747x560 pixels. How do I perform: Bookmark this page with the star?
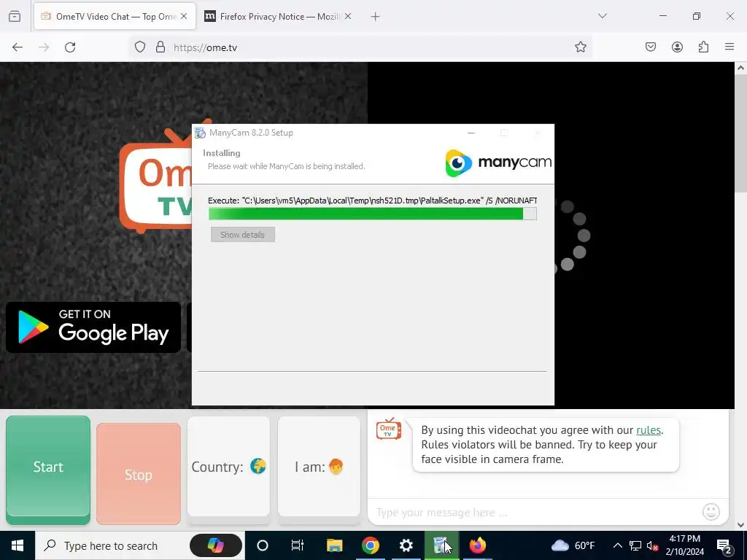580,47
